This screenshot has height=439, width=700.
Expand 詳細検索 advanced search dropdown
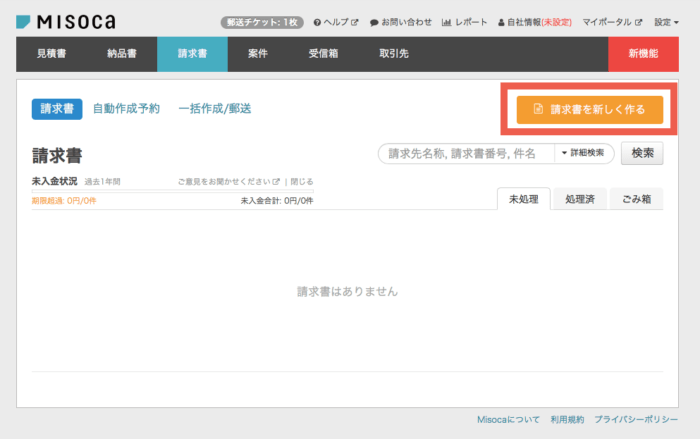coord(582,153)
